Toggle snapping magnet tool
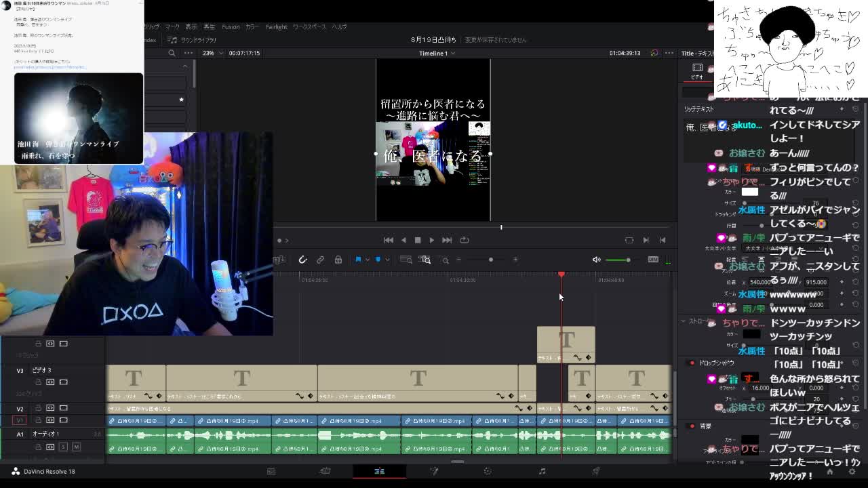Viewport: 868px width, 488px height. 303,260
